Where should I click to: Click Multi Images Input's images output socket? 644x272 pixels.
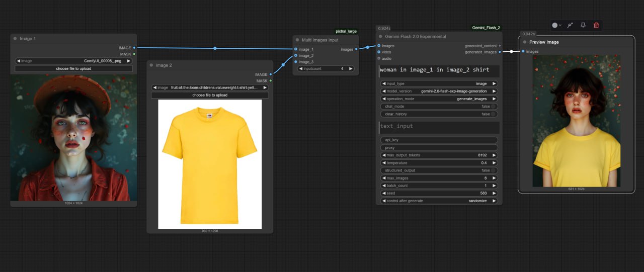coord(356,49)
